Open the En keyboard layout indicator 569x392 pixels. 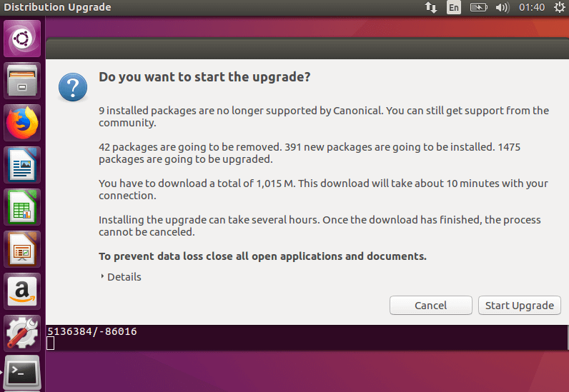454,8
